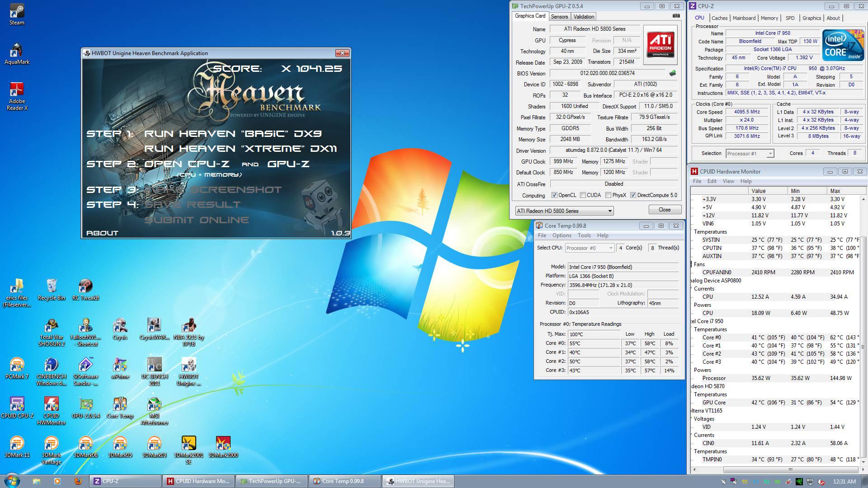Toggle the PhysX checkbox in GPU-Z
The width and height of the screenshot is (868, 488).
(x=609, y=195)
